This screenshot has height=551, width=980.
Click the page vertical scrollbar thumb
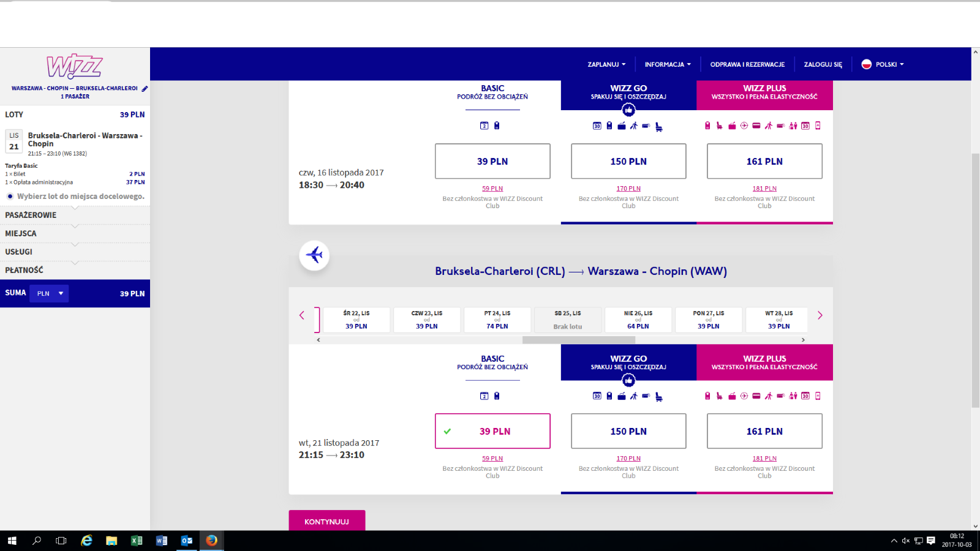click(975, 280)
